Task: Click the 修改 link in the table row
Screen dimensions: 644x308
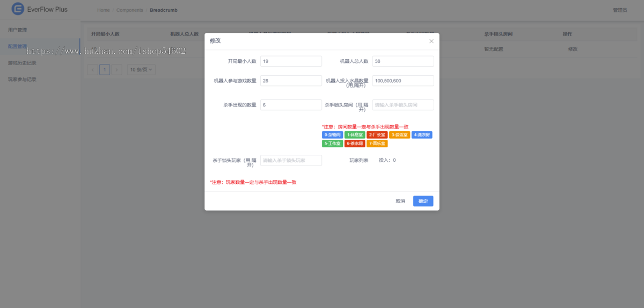Action: [x=573, y=49]
